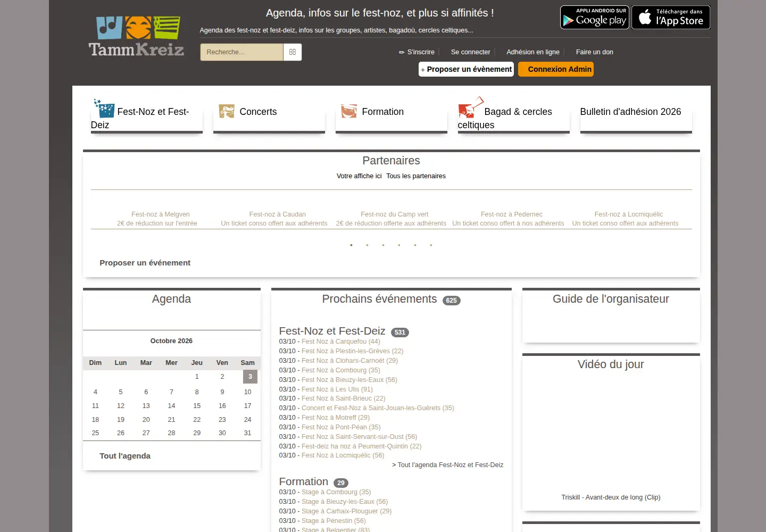The height and width of the screenshot is (532, 766).
Task: Click the search grid icon button
Action: [293, 52]
